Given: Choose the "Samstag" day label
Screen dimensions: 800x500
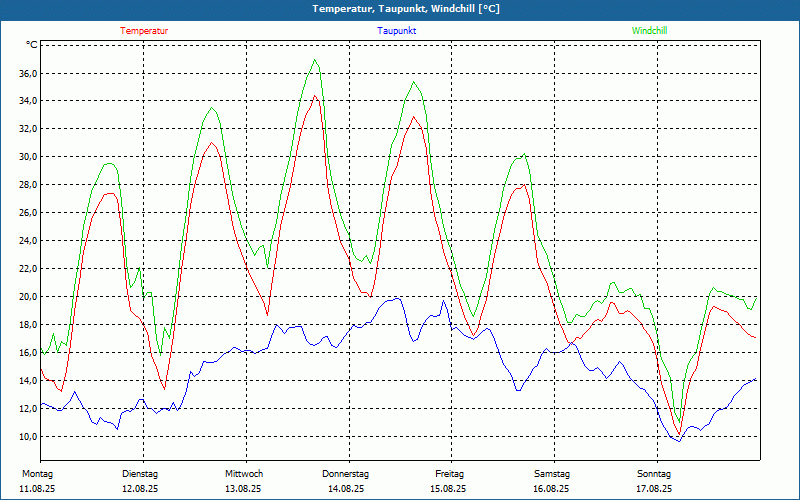Looking at the screenshot, I should pyautogui.click(x=551, y=474).
